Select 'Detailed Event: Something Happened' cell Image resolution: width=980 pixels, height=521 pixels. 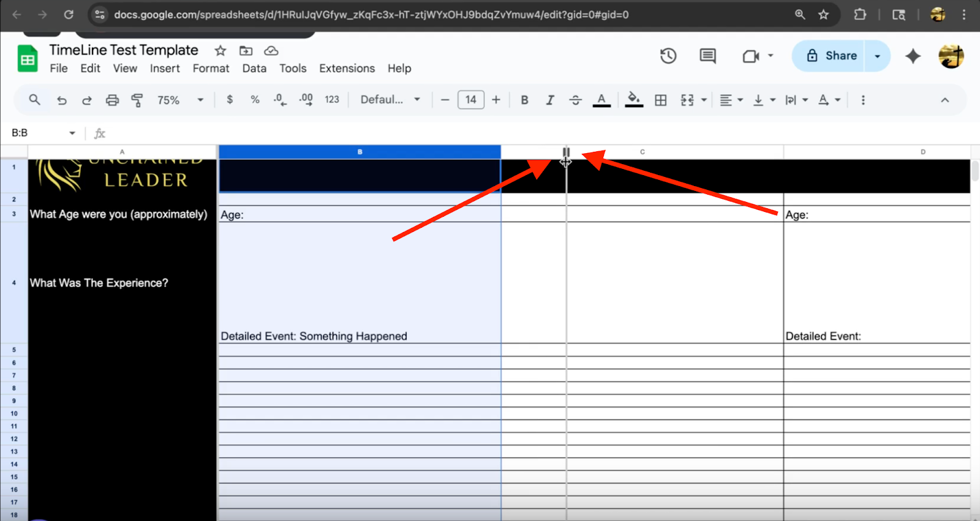pyautogui.click(x=360, y=283)
